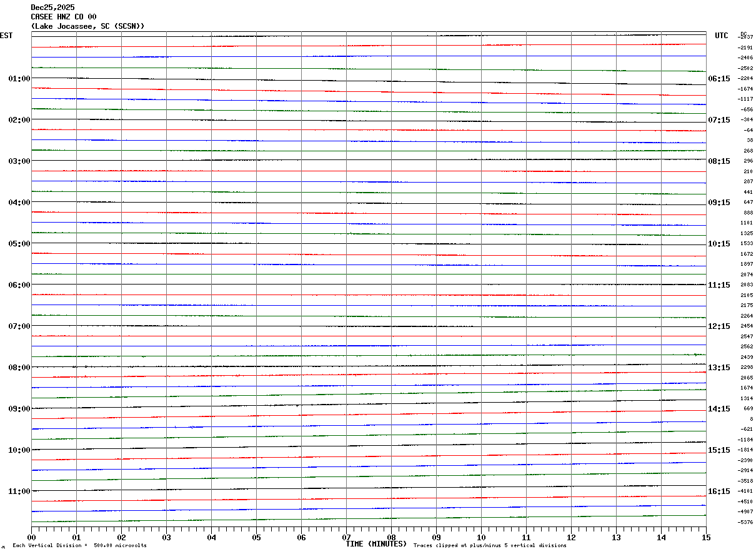The width and height of the screenshot is (756, 554).
Task: Click the 07:15 UTC time label
Action: coord(719,119)
